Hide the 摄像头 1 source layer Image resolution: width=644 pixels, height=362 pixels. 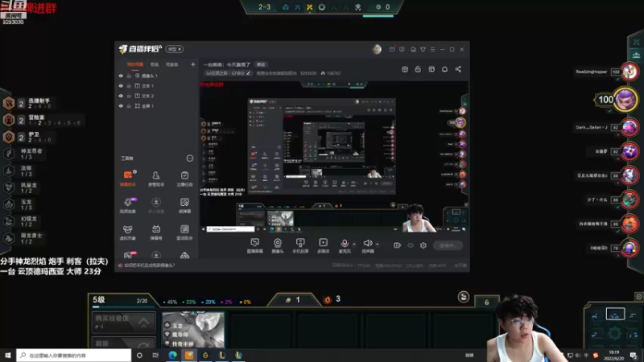pyautogui.click(x=121, y=76)
